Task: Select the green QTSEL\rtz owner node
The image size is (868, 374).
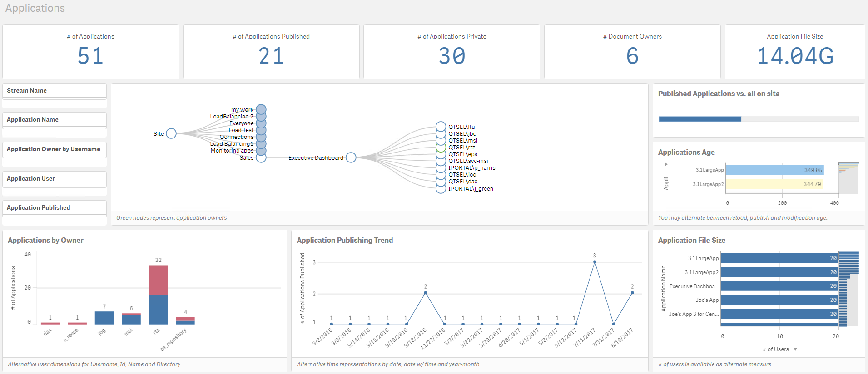Action: point(441,147)
